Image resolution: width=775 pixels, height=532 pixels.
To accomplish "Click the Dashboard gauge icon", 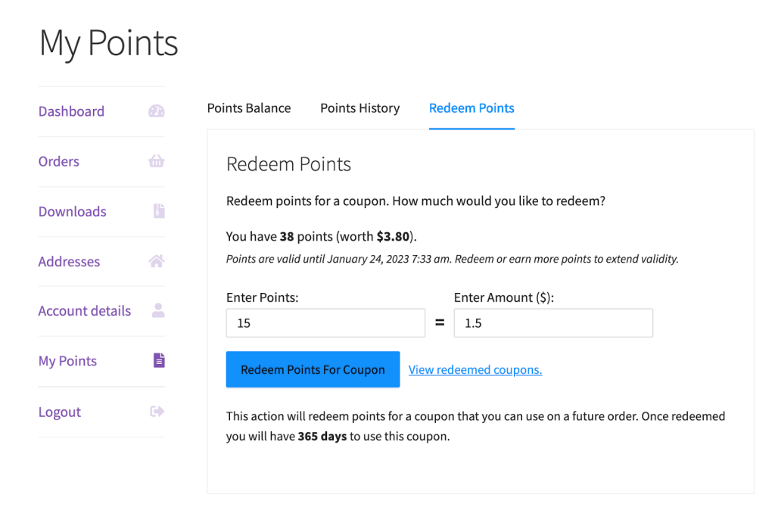I will tap(157, 111).
